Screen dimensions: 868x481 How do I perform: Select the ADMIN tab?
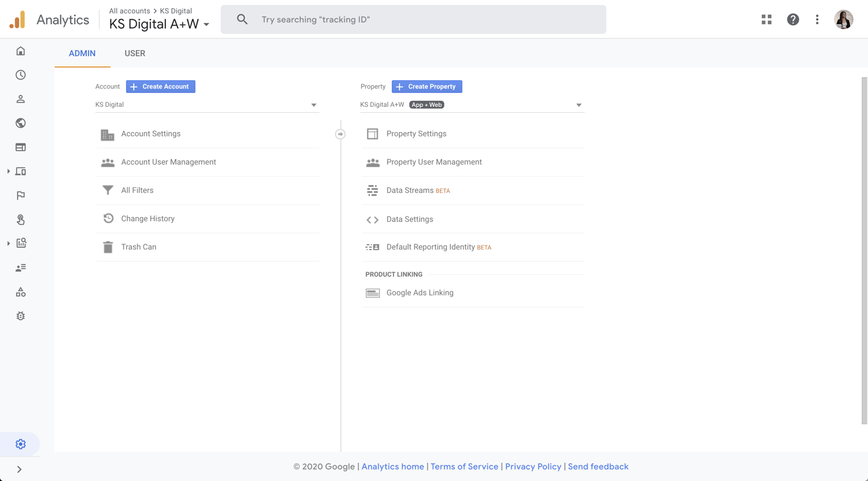click(82, 54)
